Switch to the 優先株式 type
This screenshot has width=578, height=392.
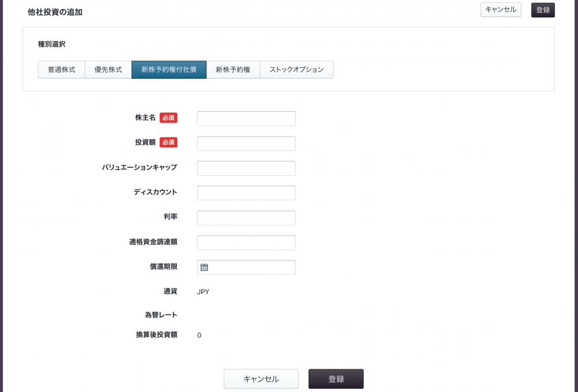pyautogui.click(x=108, y=69)
